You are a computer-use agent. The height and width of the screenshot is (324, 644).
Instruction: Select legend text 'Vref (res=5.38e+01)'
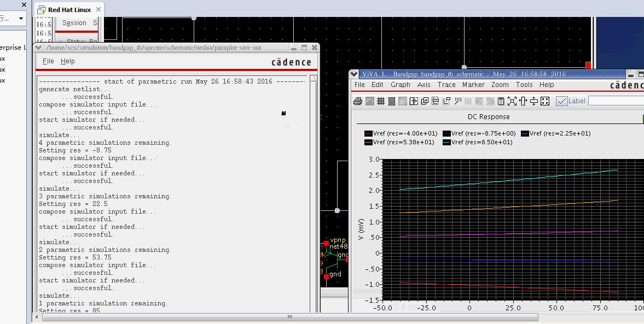pos(404,142)
